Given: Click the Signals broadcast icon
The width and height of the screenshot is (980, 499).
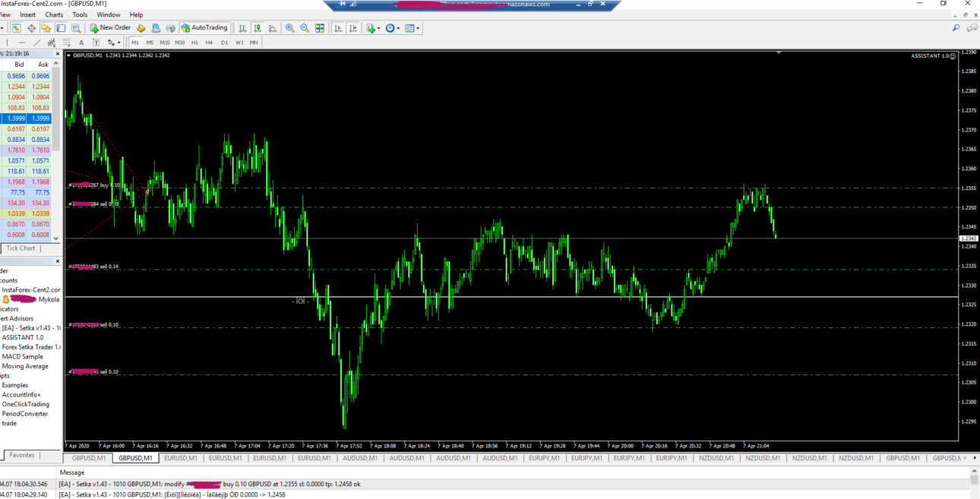Looking at the screenshot, I should 170,28.
